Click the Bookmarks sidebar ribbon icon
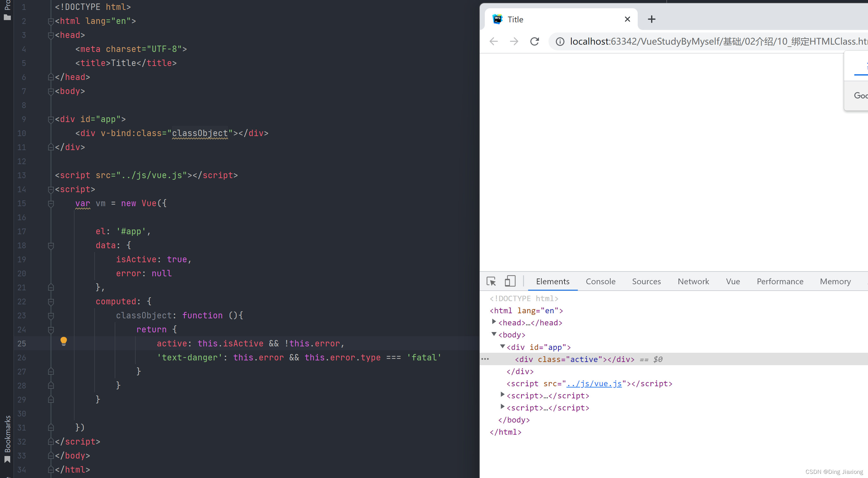Screen dimensions: 868x478 [7, 460]
